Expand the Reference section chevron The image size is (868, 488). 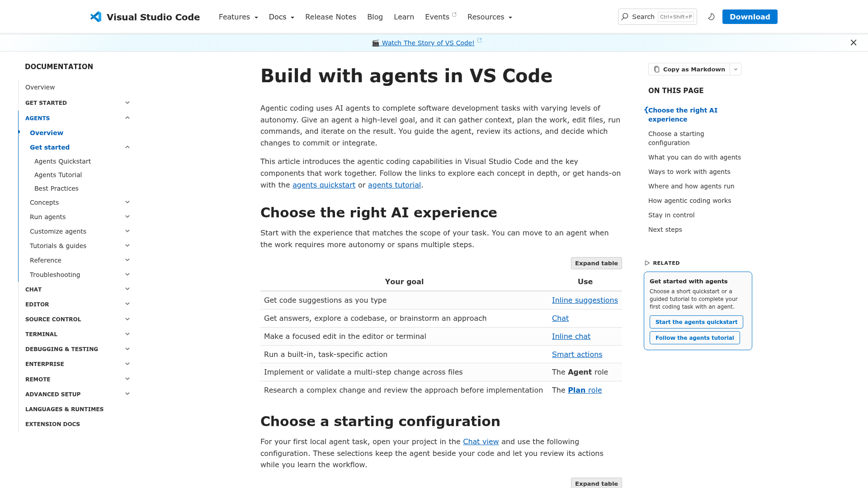(x=127, y=260)
